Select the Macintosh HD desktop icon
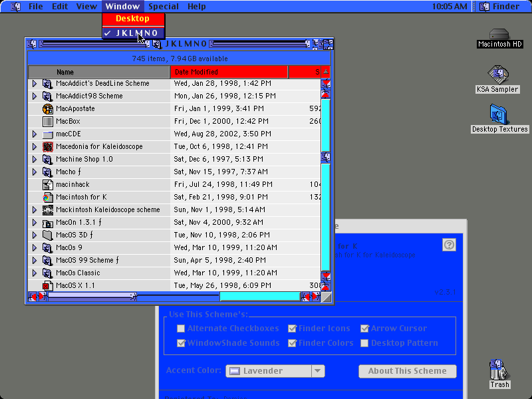Viewport: 532px width, 399px height. pos(499,34)
